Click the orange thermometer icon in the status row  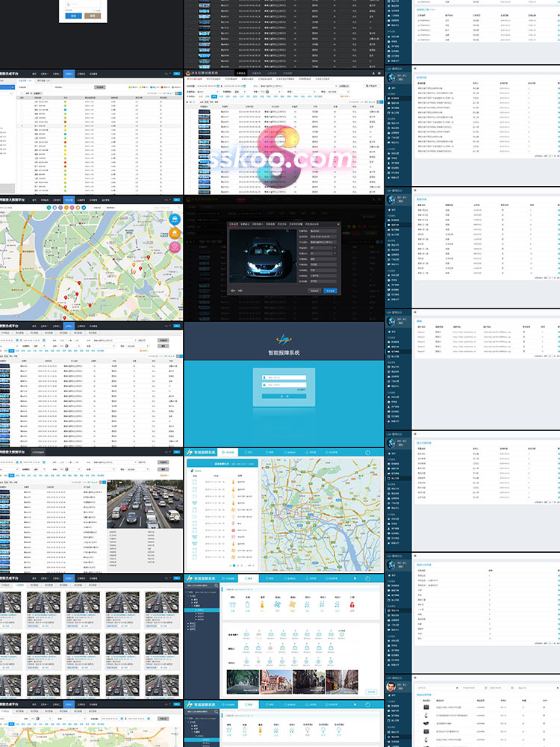point(262,604)
